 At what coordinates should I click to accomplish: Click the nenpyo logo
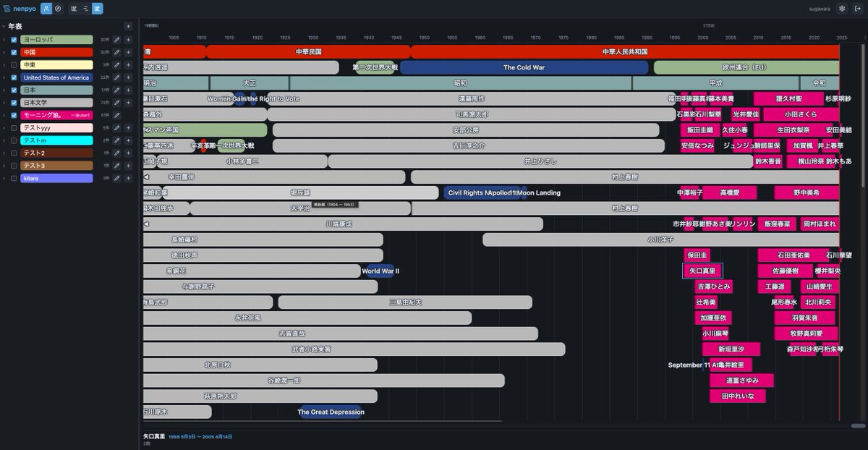(x=20, y=9)
